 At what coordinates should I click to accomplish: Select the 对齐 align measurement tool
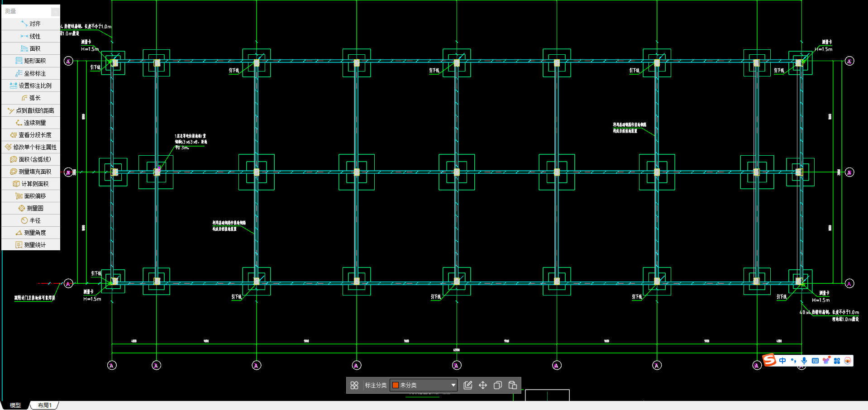(x=31, y=24)
